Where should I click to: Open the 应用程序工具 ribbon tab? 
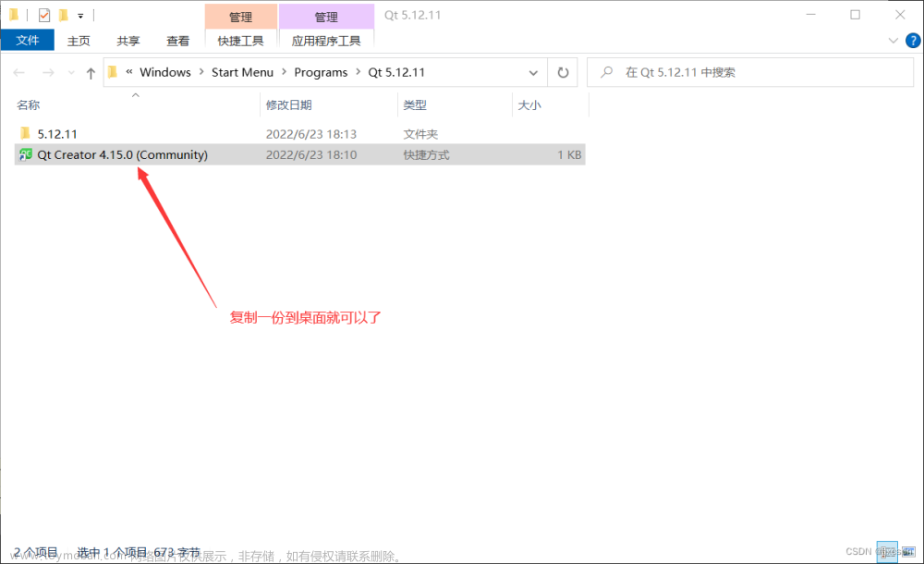(326, 41)
